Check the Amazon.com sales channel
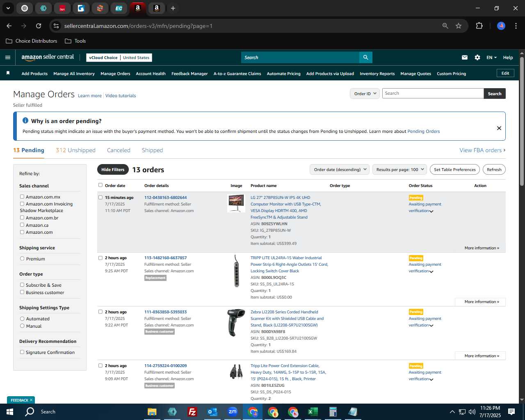The image size is (525, 420). [x=22, y=232]
